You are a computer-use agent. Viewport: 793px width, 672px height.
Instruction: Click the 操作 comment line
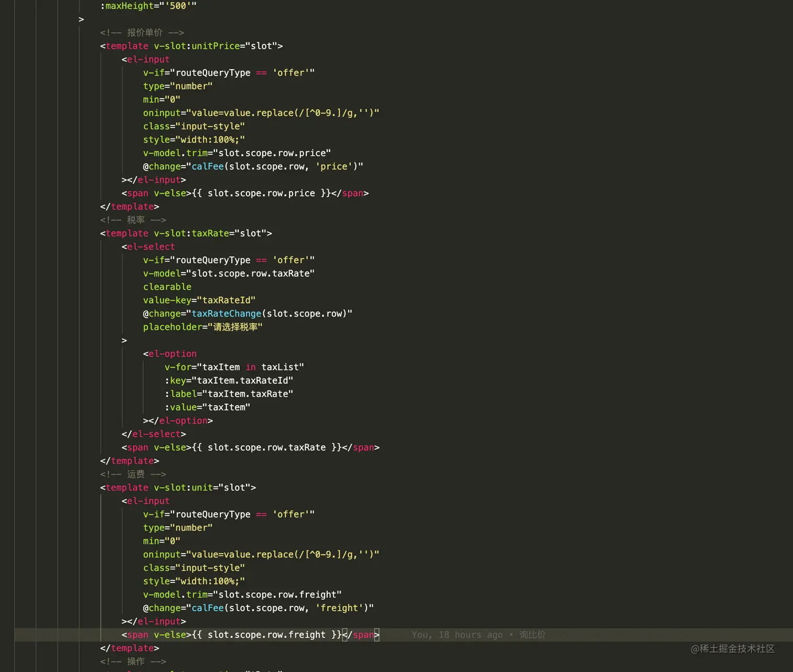133,662
